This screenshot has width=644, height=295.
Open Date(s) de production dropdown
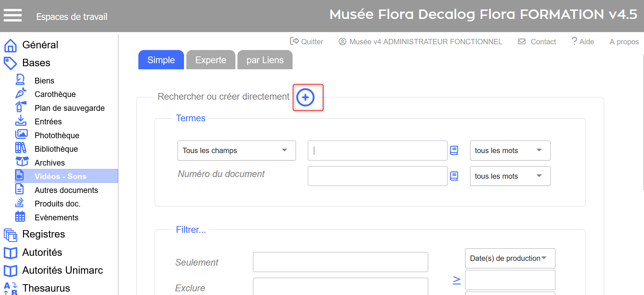pos(510,258)
